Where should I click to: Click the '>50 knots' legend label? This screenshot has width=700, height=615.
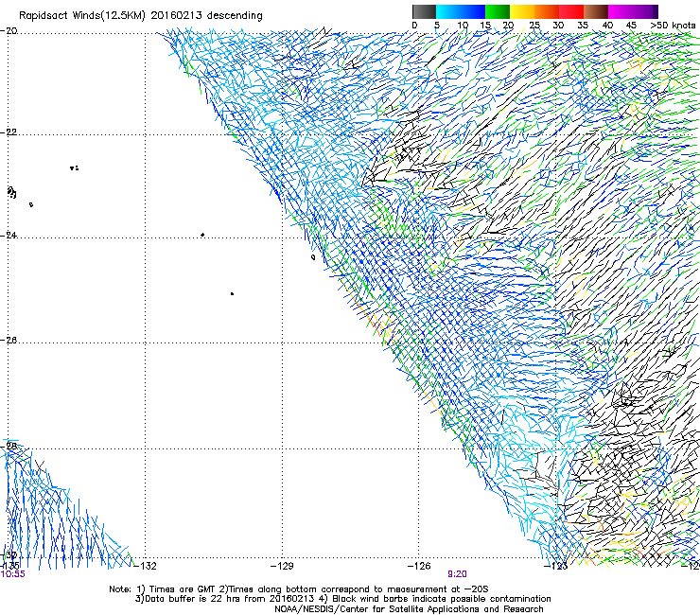click(x=673, y=26)
